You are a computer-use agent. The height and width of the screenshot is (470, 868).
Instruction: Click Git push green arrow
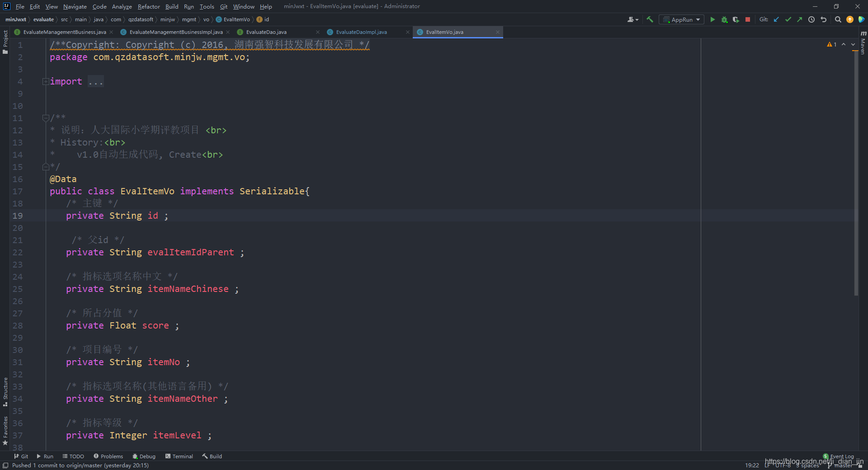coord(799,19)
